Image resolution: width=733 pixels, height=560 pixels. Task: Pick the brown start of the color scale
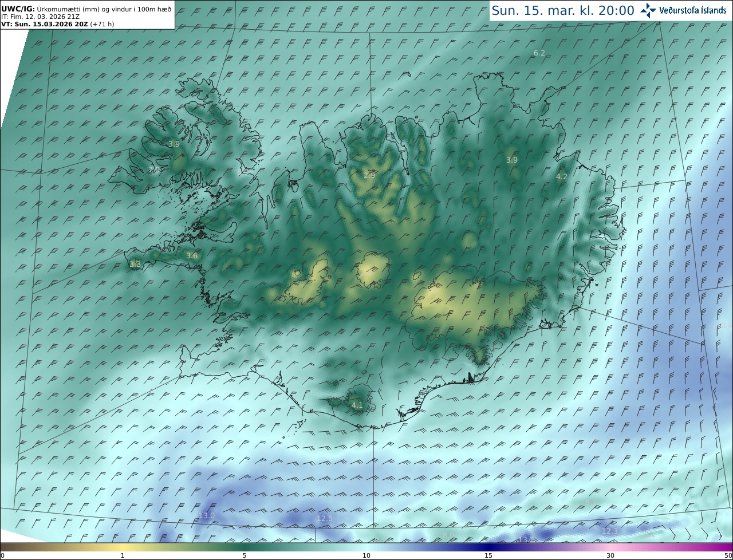point(11,547)
